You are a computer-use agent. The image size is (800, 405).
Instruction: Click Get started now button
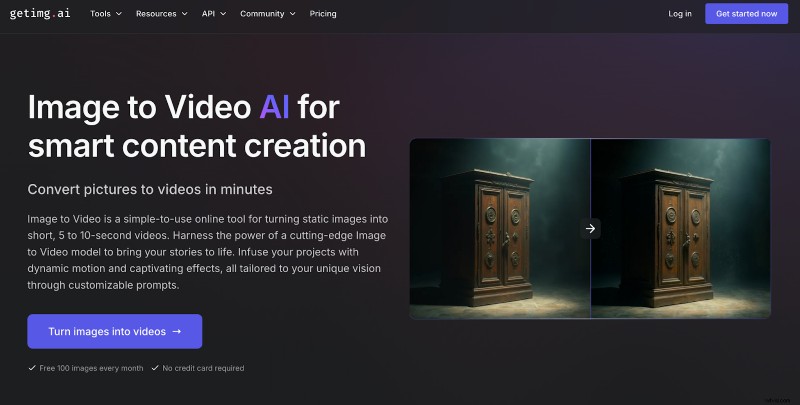[x=746, y=14]
